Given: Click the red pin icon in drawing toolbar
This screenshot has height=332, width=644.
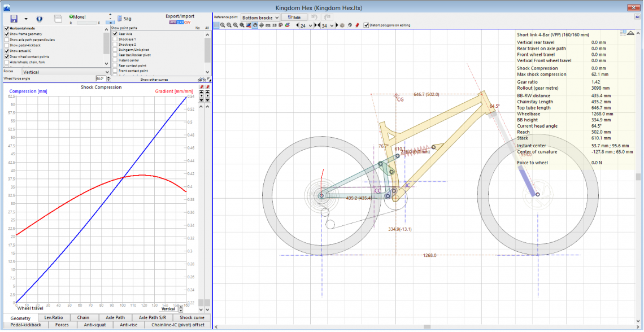Looking at the screenshot, I should [357, 25].
